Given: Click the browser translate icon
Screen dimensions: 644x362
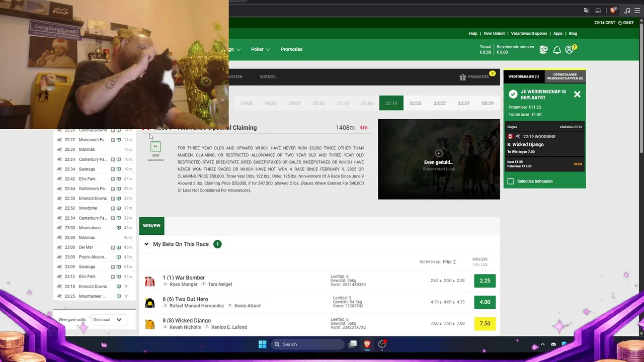Looking at the screenshot, I should tap(586, 10).
